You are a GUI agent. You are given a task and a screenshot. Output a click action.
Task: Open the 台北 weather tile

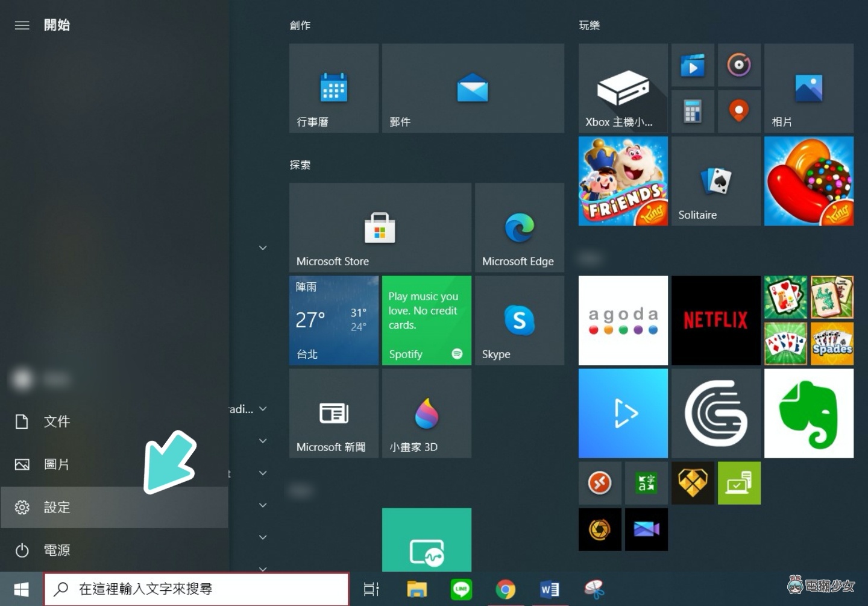coord(334,320)
